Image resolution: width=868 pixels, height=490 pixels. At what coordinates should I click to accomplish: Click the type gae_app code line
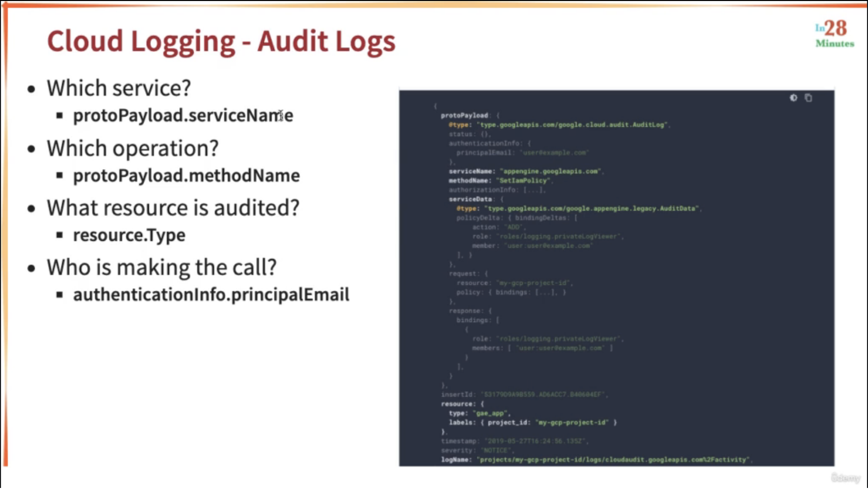point(479,414)
